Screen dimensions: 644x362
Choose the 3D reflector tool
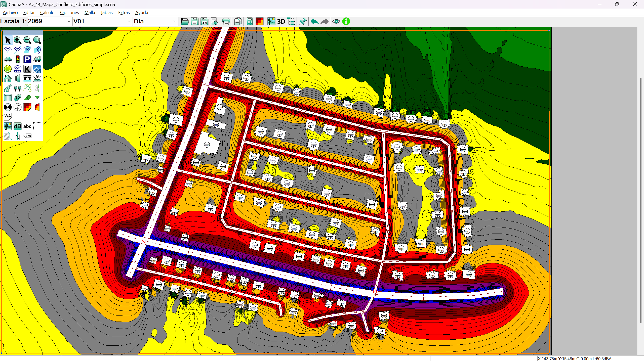coord(18,98)
